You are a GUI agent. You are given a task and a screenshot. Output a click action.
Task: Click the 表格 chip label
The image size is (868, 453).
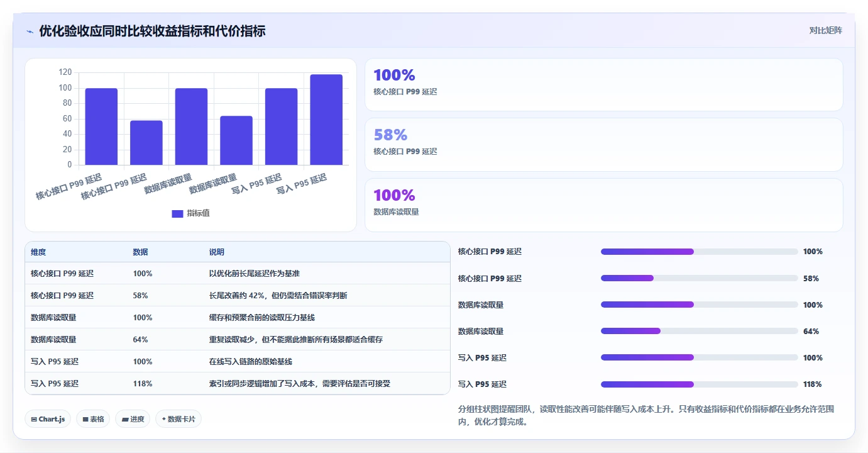pos(97,419)
